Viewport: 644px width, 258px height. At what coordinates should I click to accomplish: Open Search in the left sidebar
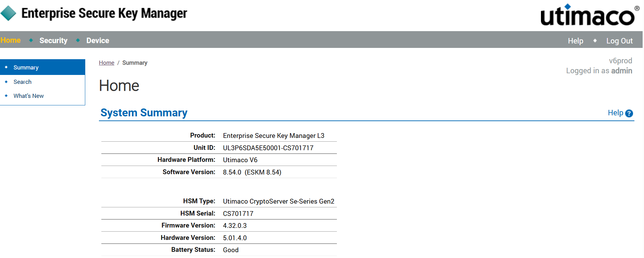[x=23, y=82]
